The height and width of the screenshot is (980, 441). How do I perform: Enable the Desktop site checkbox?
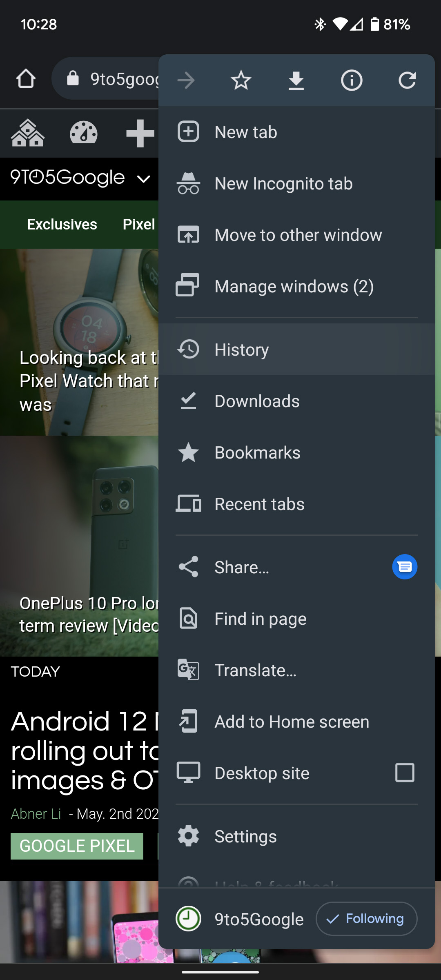coord(404,773)
